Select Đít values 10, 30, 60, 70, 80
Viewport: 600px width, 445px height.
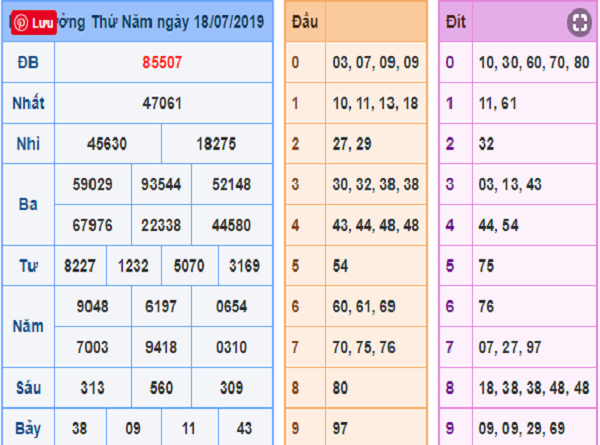tap(534, 62)
